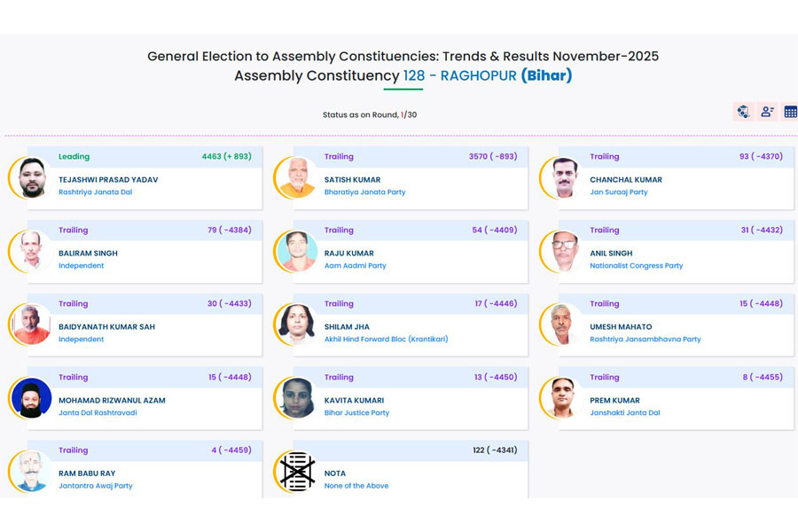Screen dimensions: 798x532
Task: Open Satish Kumar's candidate photo
Action: (x=297, y=177)
